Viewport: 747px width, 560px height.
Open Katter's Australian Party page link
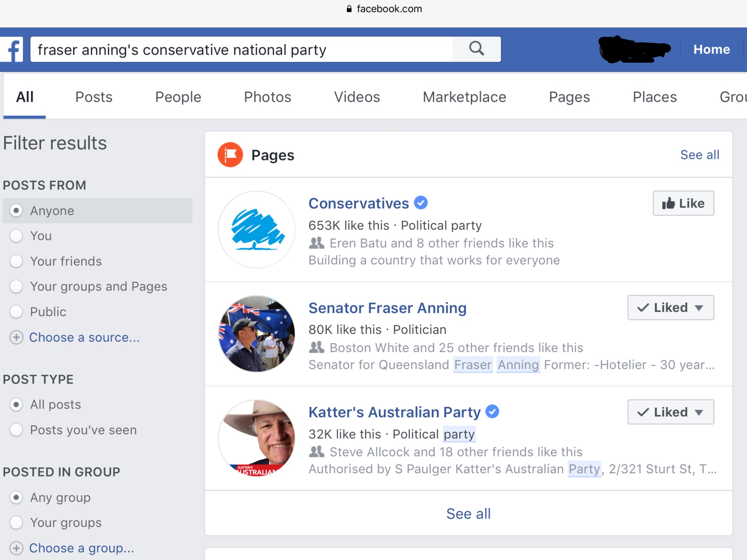[x=395, y=412]
